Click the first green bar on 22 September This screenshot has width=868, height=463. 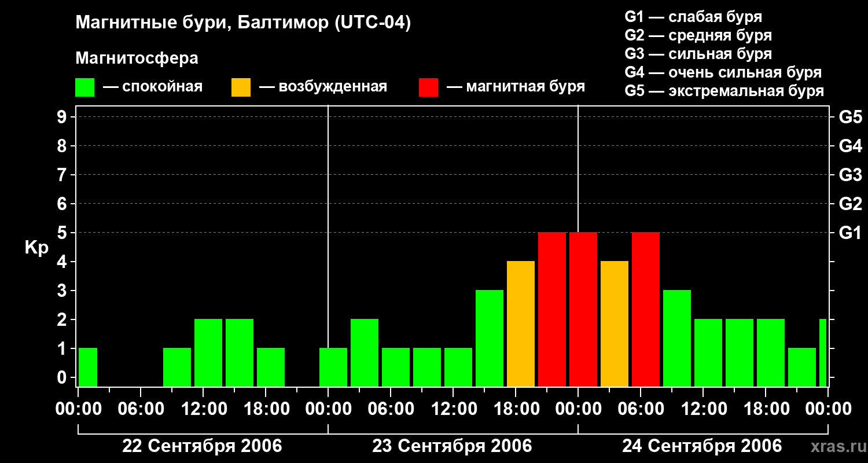click(88, 367)
